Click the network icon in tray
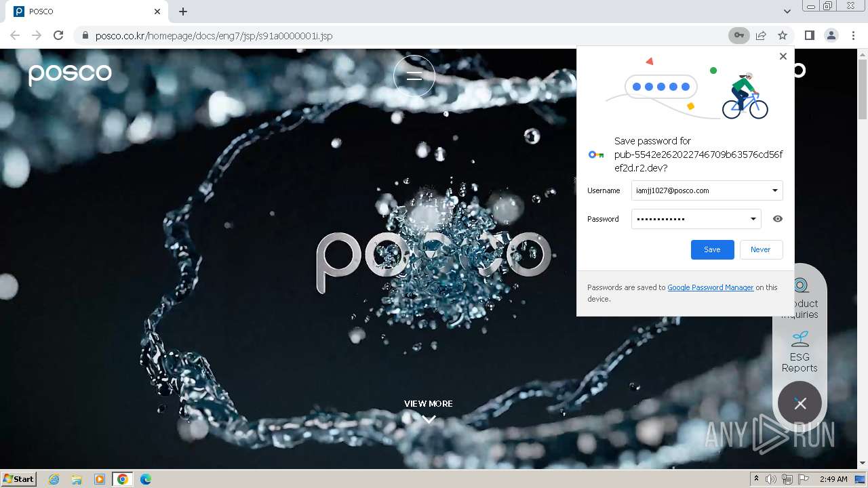The height and width of the screenshot is (488, 868). (x=787, y=479)
